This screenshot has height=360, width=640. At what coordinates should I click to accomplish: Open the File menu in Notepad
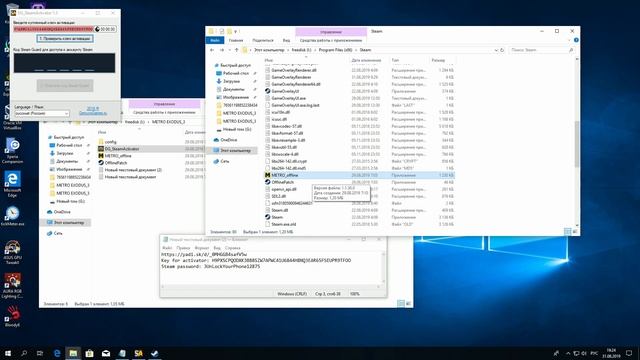pos(167,248)
